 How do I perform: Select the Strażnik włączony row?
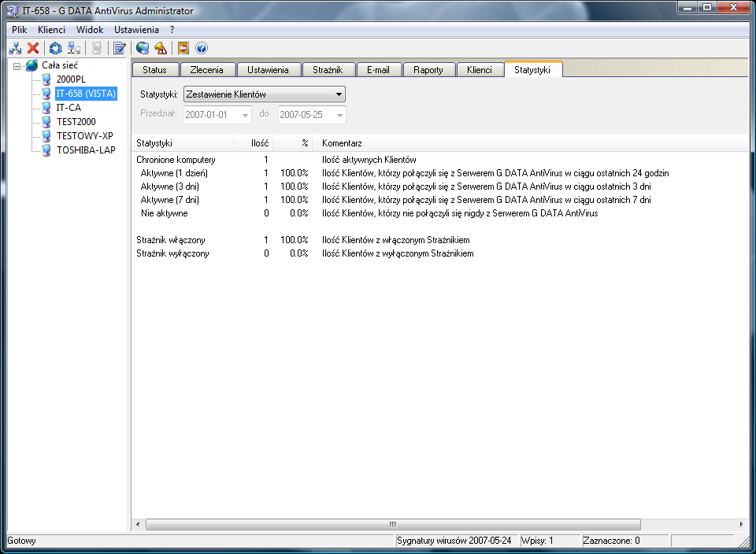click(439, 240)
